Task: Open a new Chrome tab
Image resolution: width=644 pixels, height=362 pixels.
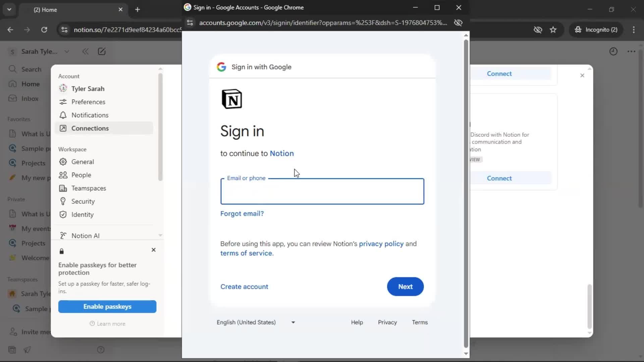Action: tap(138, 9)
